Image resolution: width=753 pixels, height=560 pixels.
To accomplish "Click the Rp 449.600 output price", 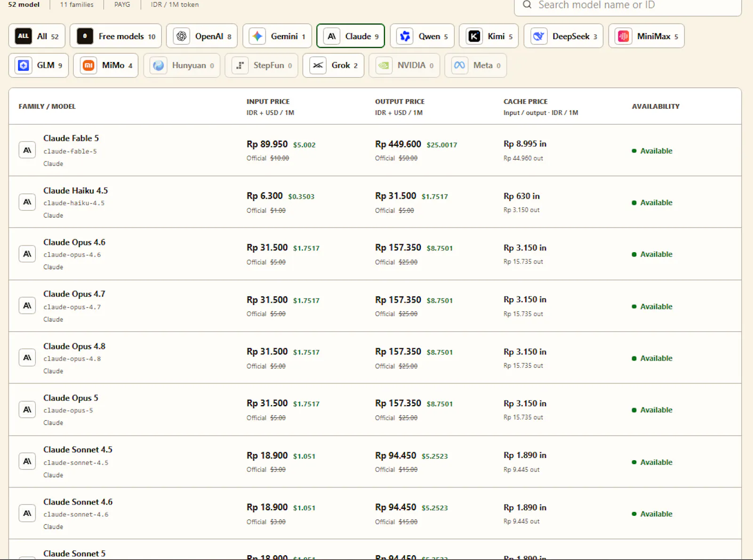I will pyautogui.click(x=398, y=144).
